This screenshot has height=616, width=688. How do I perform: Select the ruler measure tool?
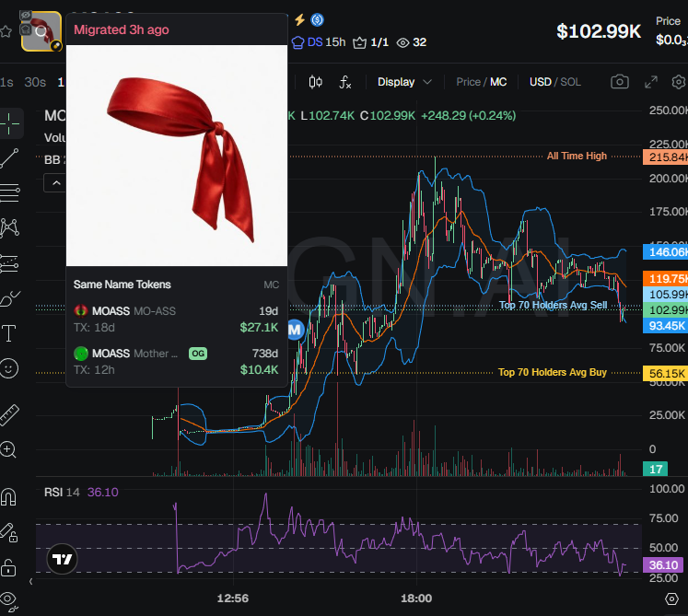pos(9,415)
